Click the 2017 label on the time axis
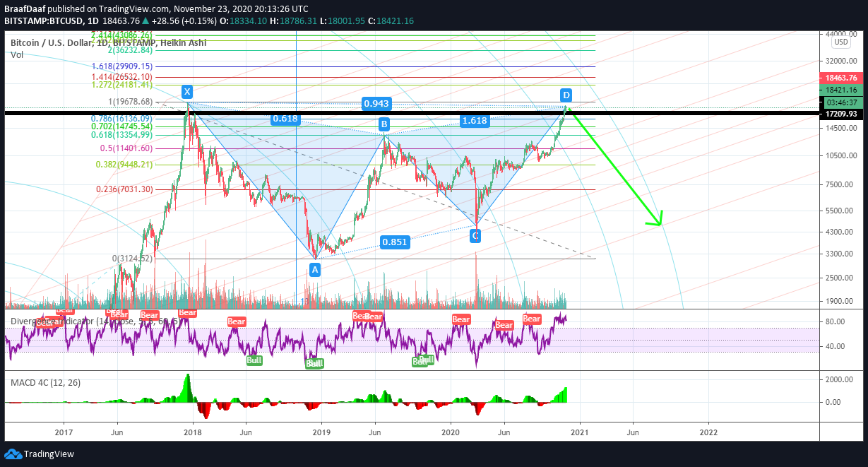 click(x=64, y=431)
